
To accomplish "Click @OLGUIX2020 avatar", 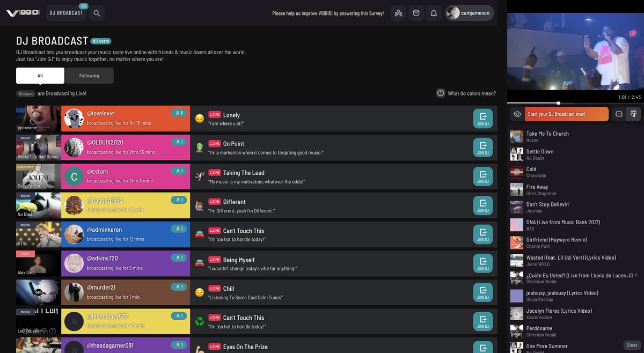I will pos(74,148).
